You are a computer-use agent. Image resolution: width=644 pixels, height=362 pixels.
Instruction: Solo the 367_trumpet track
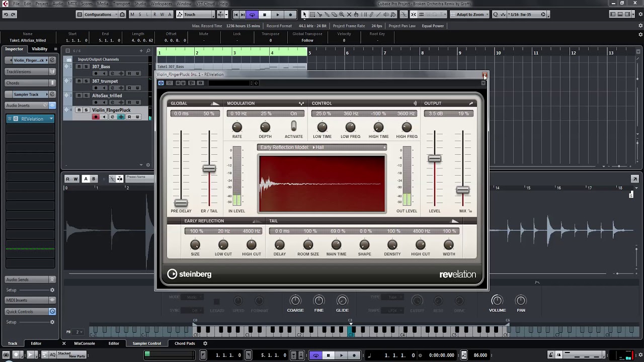(x=86, y=81)
